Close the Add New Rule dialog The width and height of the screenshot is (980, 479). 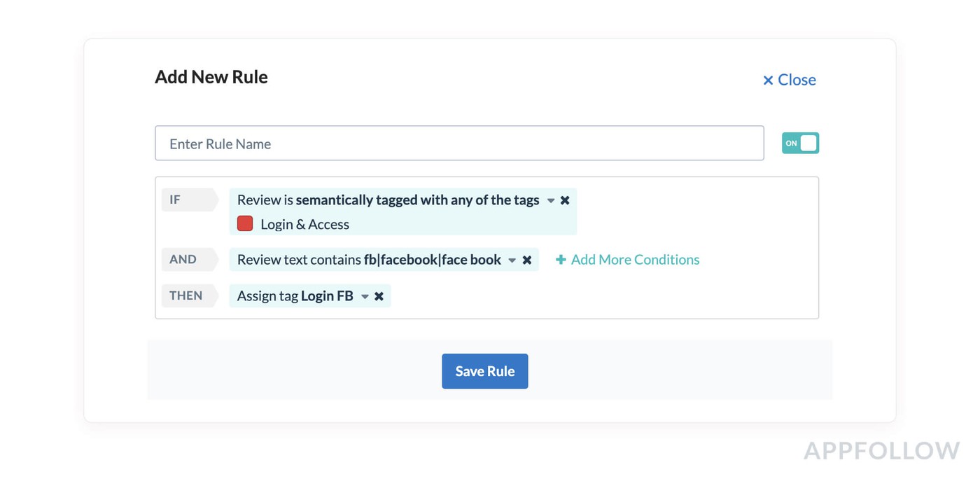789,80
